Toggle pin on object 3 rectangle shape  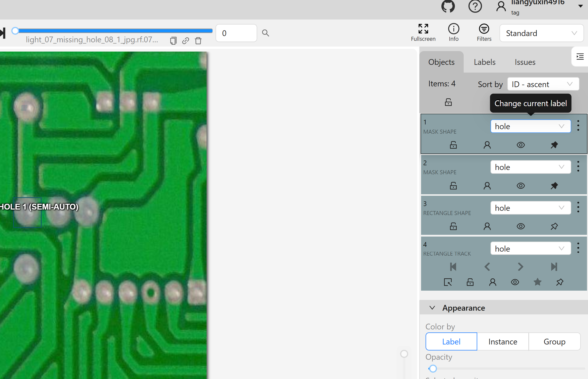click(554, 226)
